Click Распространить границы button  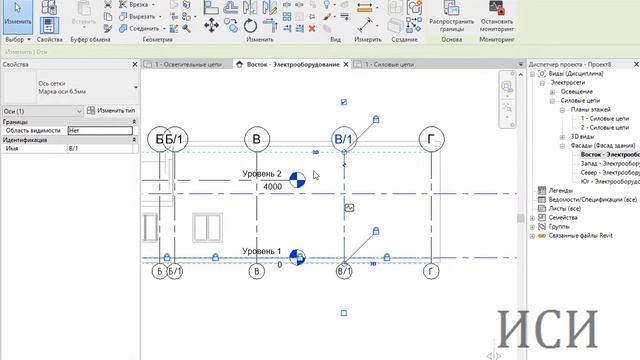pyautogui.click(x=451, y=17)
